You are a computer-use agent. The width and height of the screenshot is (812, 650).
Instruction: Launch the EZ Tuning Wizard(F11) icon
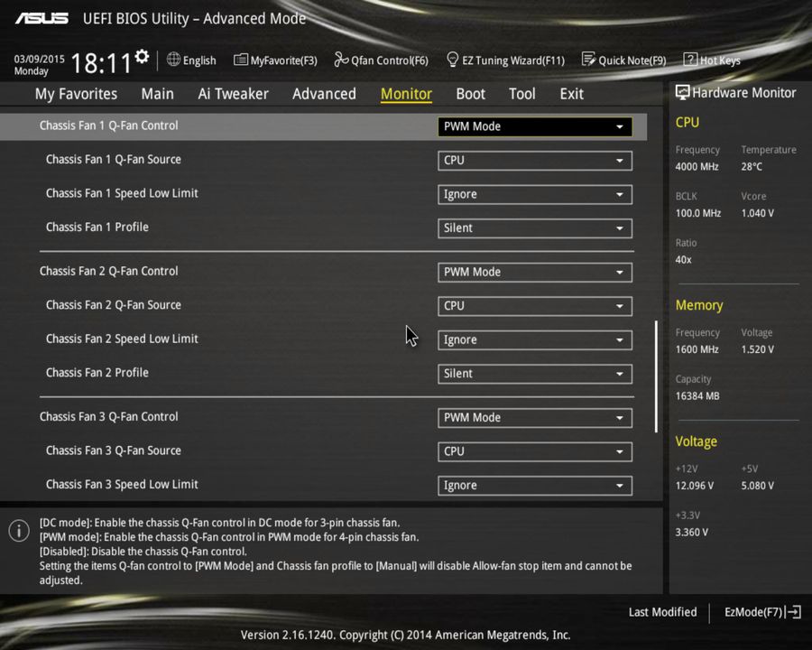tap(452, 60)
